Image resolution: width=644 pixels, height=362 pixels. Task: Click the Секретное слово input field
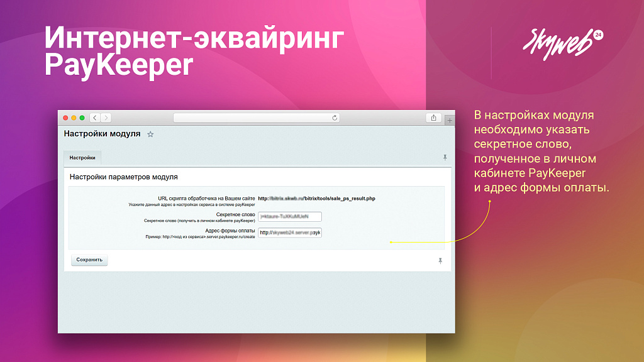(x=289, y=216)
